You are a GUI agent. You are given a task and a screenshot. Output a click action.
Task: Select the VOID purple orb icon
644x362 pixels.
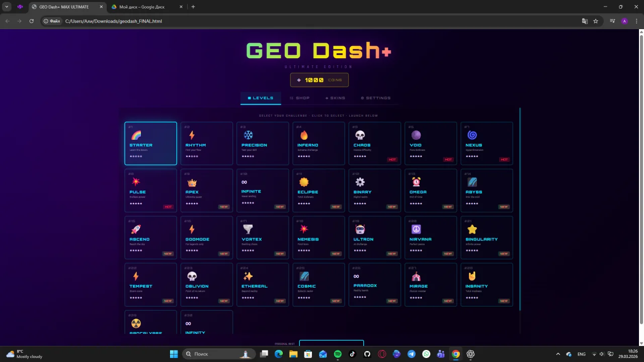[x=416, y=135]
